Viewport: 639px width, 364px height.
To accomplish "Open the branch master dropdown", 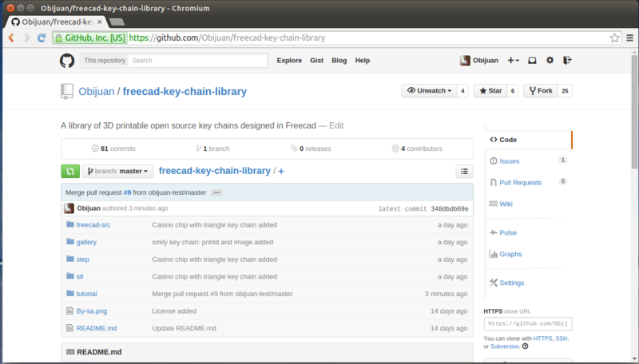I will [x=118, y=171].
